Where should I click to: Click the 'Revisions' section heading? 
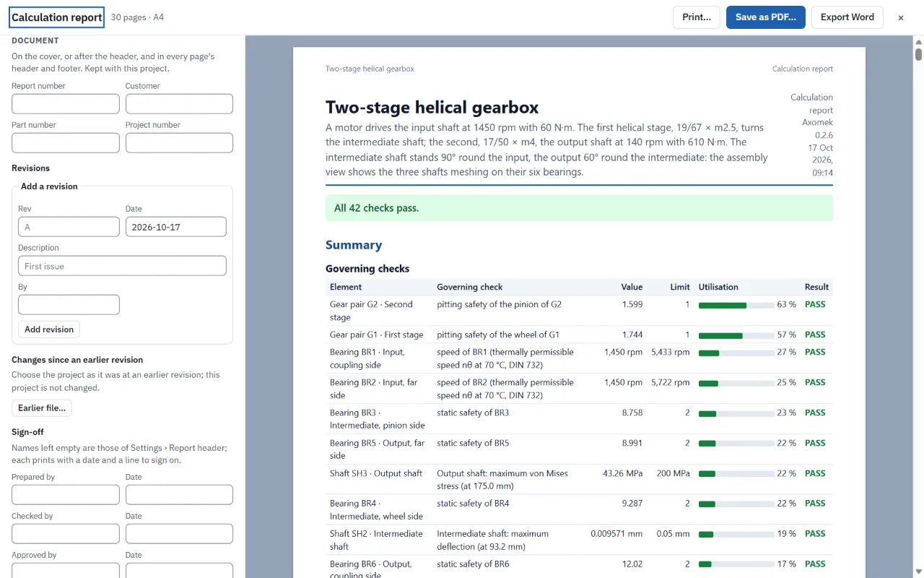[31, 168]
